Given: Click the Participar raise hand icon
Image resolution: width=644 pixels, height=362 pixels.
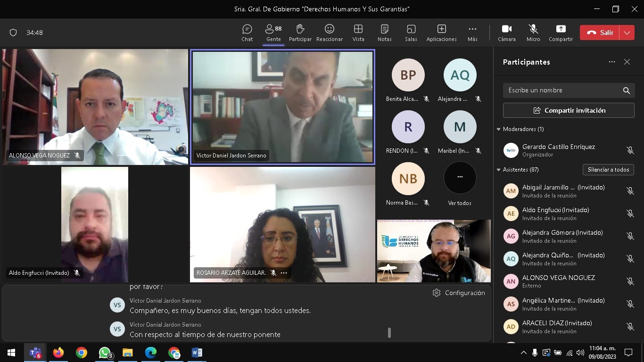Looking at the screenshot, I should tap(300, 33).
